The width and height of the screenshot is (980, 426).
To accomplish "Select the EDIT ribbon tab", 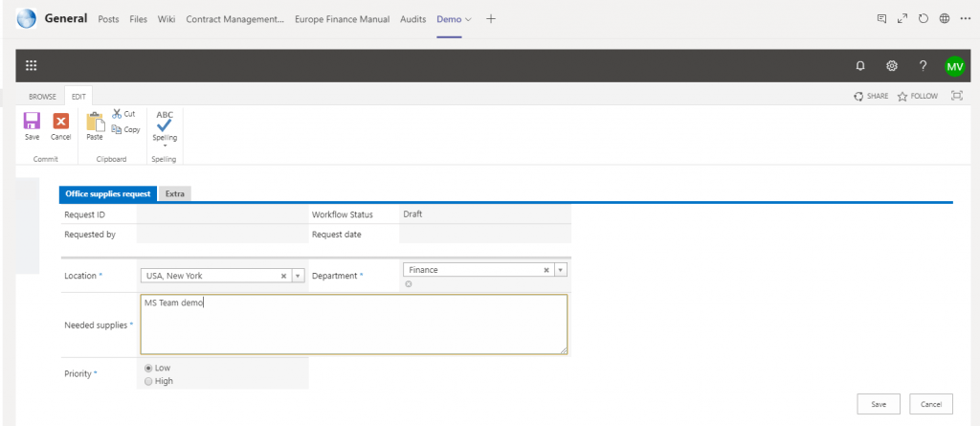I will coord(78,97).
